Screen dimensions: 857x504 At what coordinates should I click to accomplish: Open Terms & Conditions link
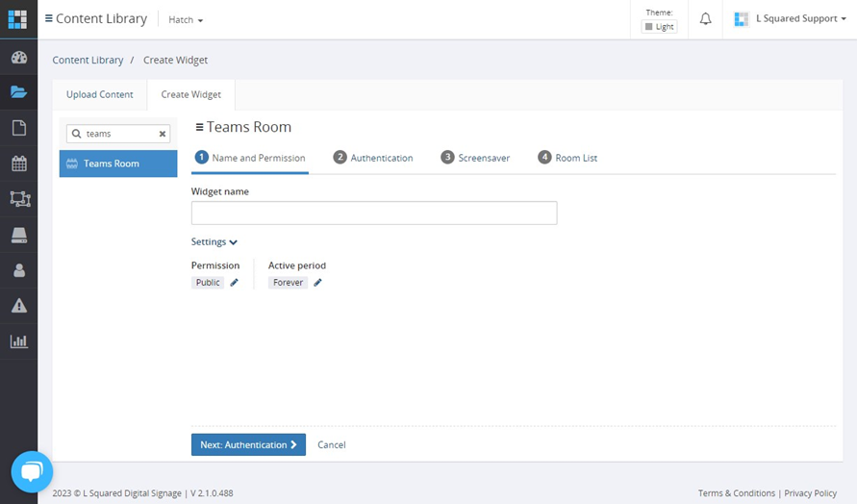point(736,493)
